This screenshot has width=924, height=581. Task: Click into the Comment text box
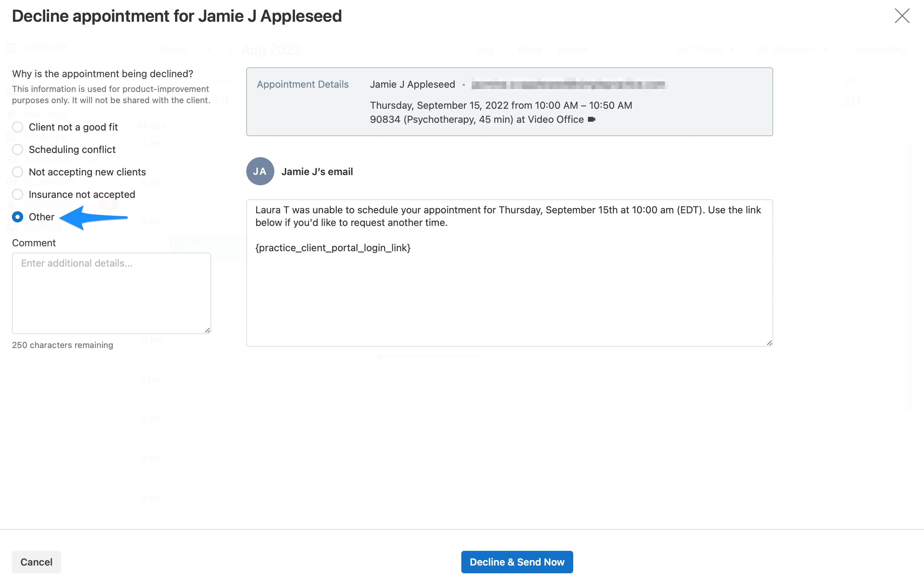tap(111, 293)
